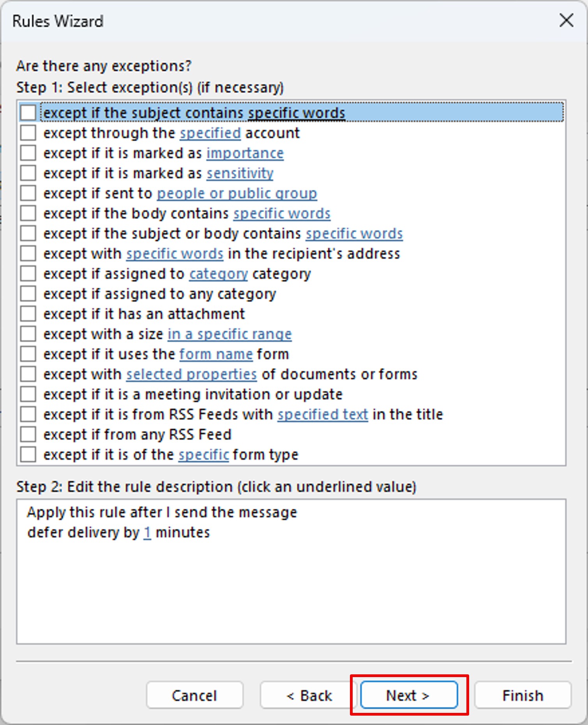Check 'except if the subject contains specific words'
The height and width of the screenshot is (725, 588).
tap(28, 113)
